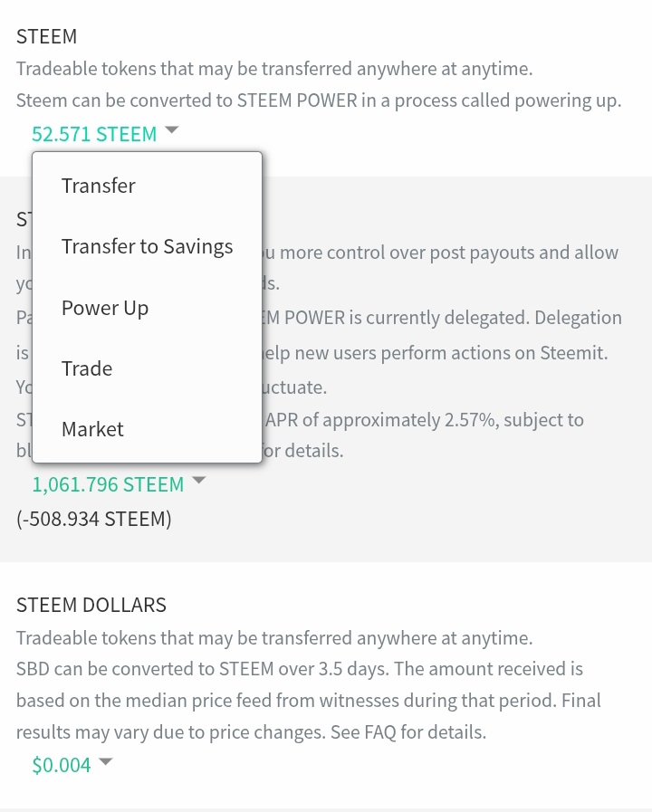Click the 'See FAQ for details' text

[x=408, y=732]
